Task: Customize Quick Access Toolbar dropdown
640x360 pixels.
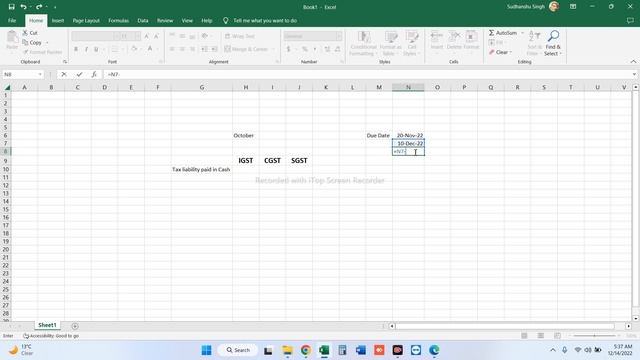Action: [x=55, y=7]
